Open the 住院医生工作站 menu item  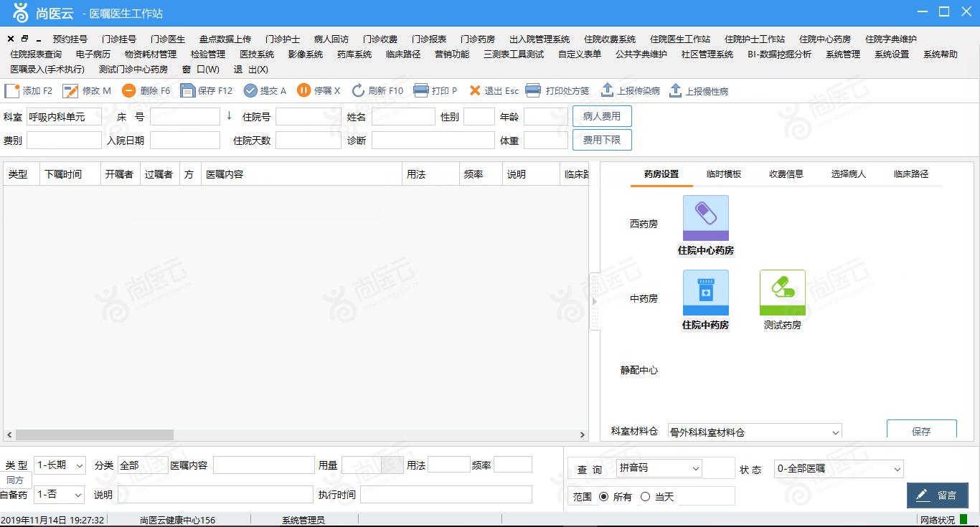[680, 39]
